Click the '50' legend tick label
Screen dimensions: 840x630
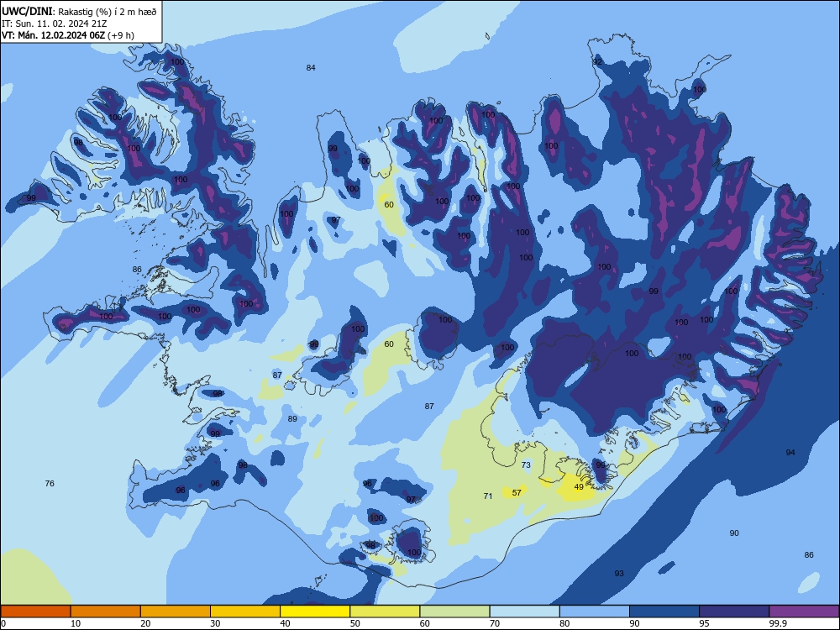point(354,623)
